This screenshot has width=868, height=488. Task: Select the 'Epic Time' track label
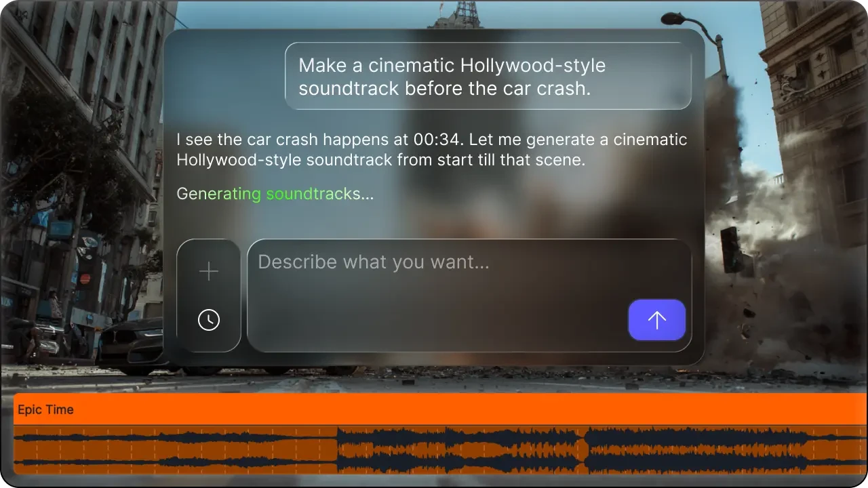pyautogui.click(x=45, y=410)
